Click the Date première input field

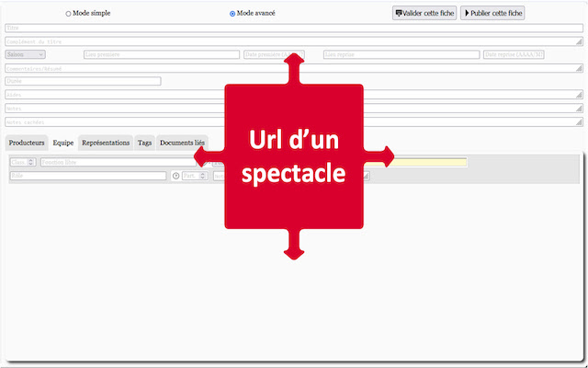[x=274, y=54]
